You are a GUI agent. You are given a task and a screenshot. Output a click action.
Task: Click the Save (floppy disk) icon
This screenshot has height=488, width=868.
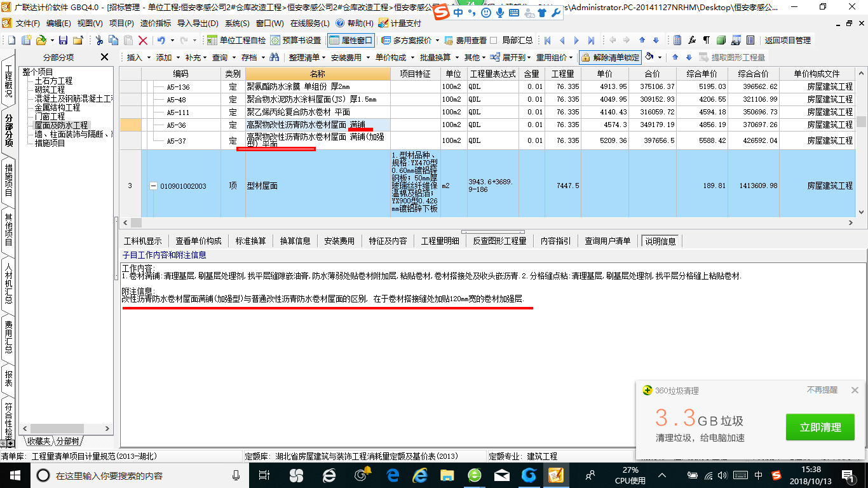click(x=62, y=40)
